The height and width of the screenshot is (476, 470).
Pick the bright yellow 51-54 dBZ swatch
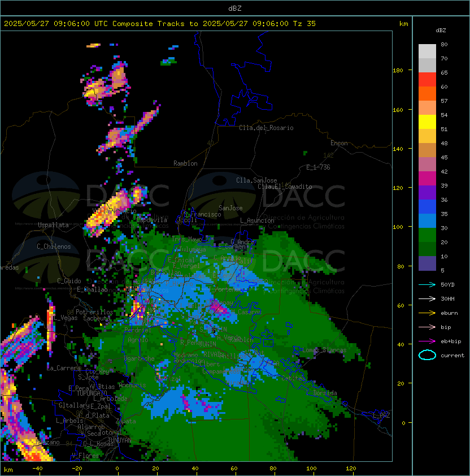(427, 122)
